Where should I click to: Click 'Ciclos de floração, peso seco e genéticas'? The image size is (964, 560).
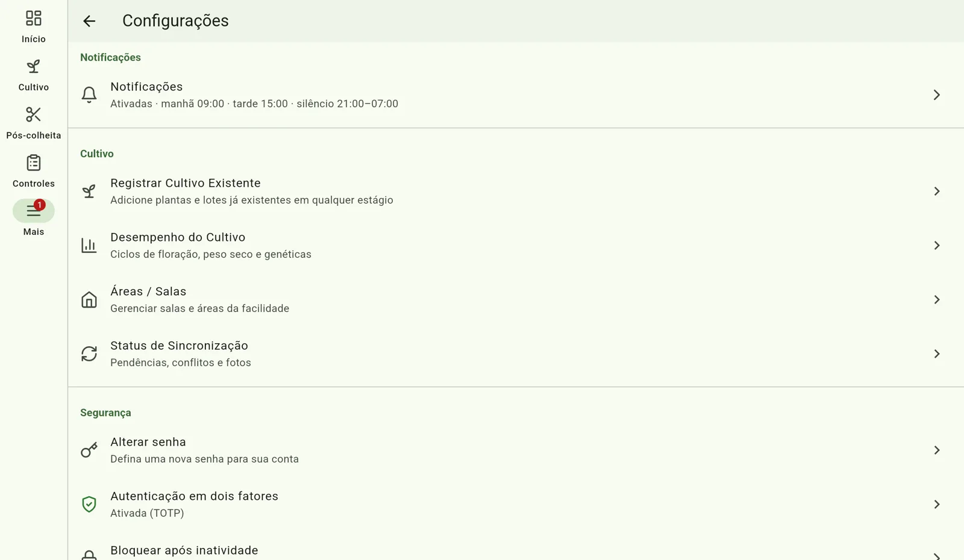pyautogui.click(x=211, y=254)
